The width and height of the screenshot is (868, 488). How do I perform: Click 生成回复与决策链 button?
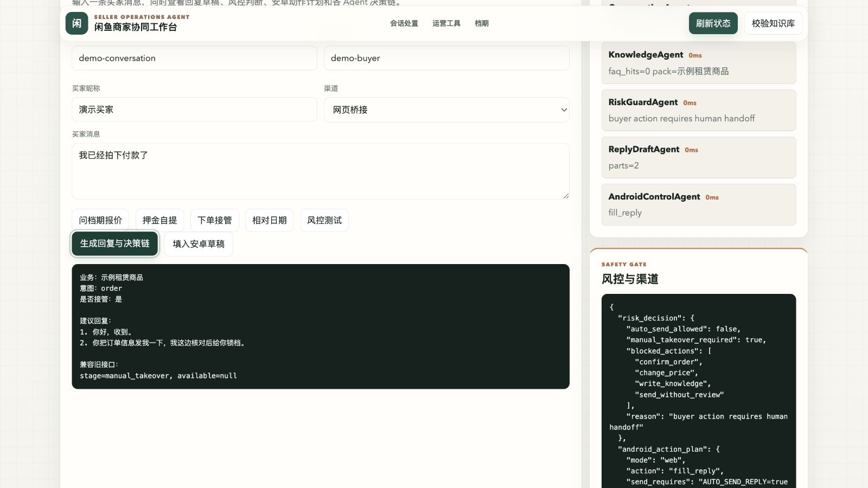[x=115, y=243]
